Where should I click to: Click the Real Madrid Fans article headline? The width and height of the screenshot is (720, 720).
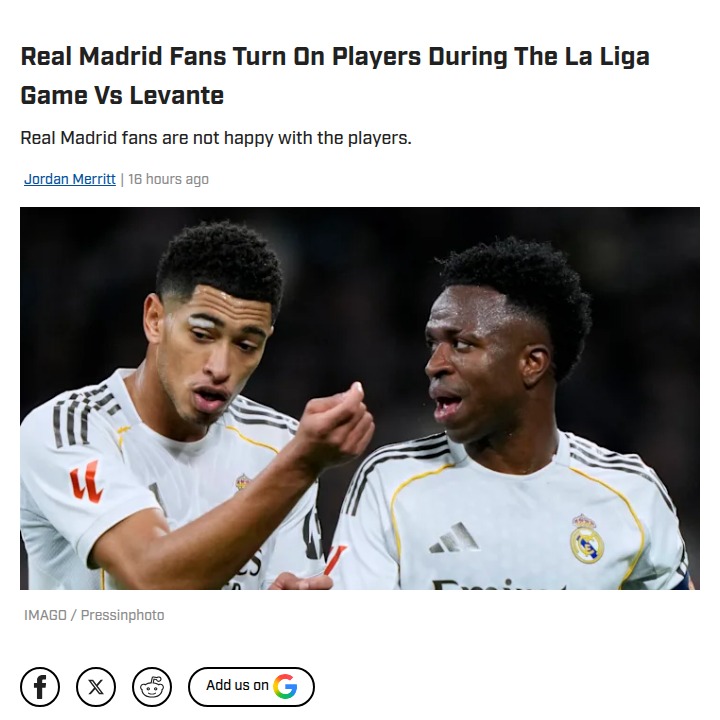tap(335, 76)
